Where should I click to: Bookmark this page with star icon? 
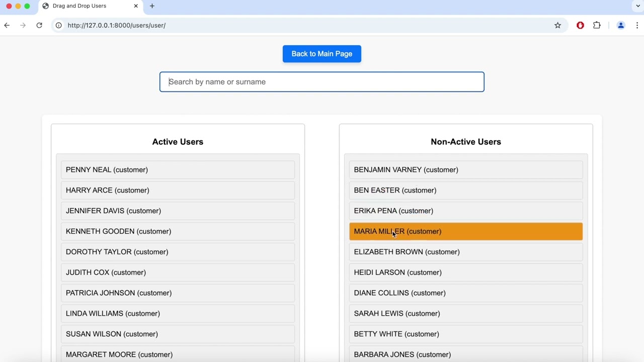557,25
